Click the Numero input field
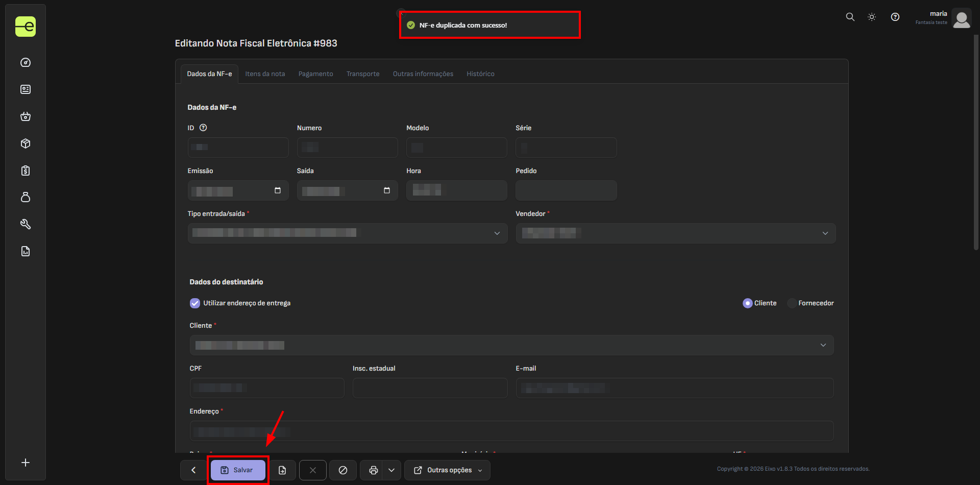The width and height of the screenshot is (980, 485). tap(348, 148)
